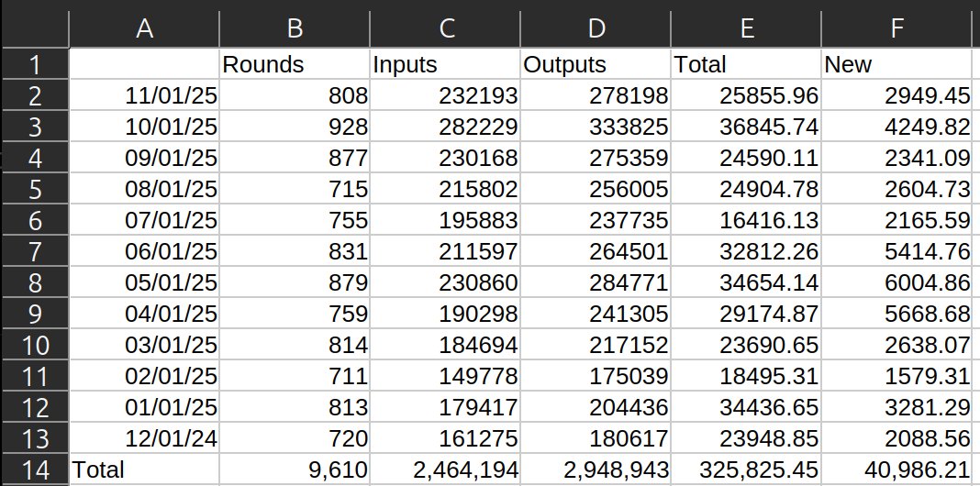Select column C header

click(x=445, y=28)
